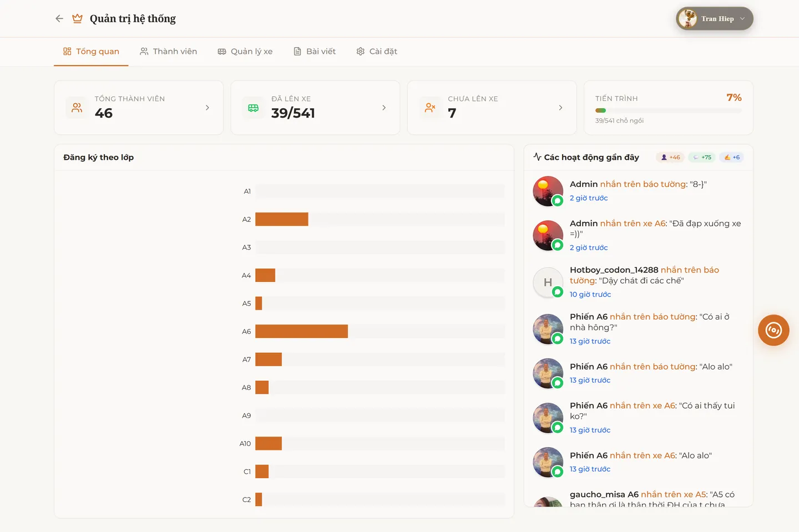Expand the Tổng thành viên card chevron

click(208, 108)
